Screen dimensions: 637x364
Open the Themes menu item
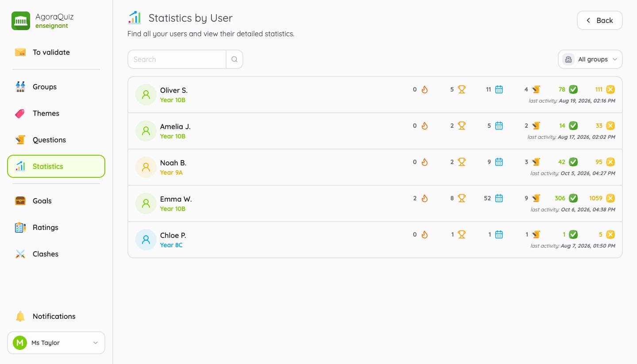coord(56,113)
